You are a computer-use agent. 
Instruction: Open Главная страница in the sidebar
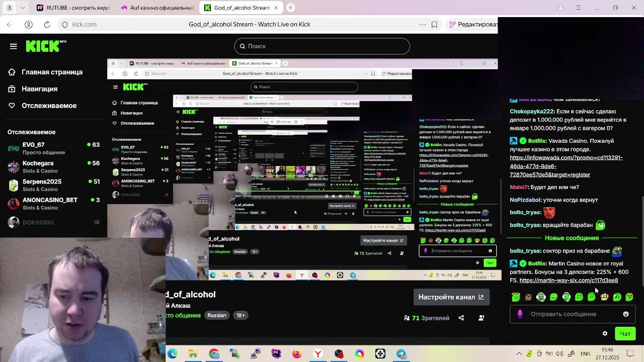point(52,72)
